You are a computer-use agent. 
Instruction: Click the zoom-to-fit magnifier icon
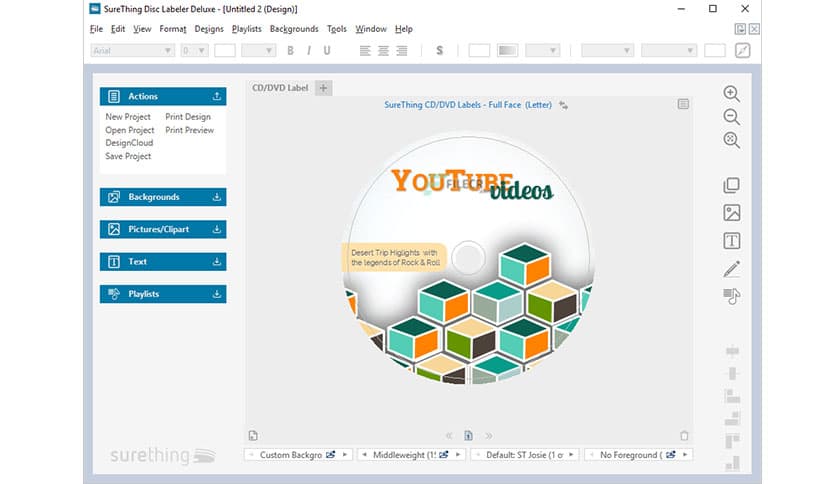(732, 140)
